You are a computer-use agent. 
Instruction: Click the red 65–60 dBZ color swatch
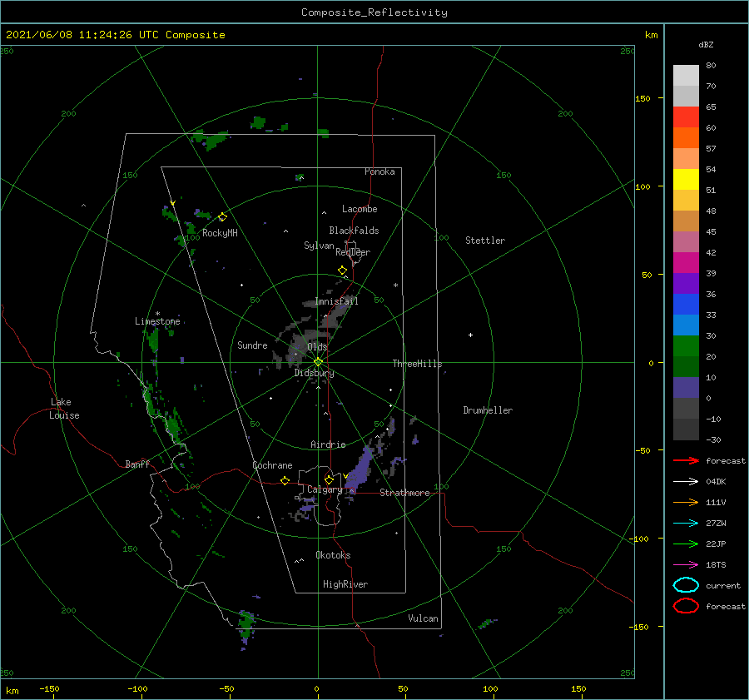coord(686,117)
